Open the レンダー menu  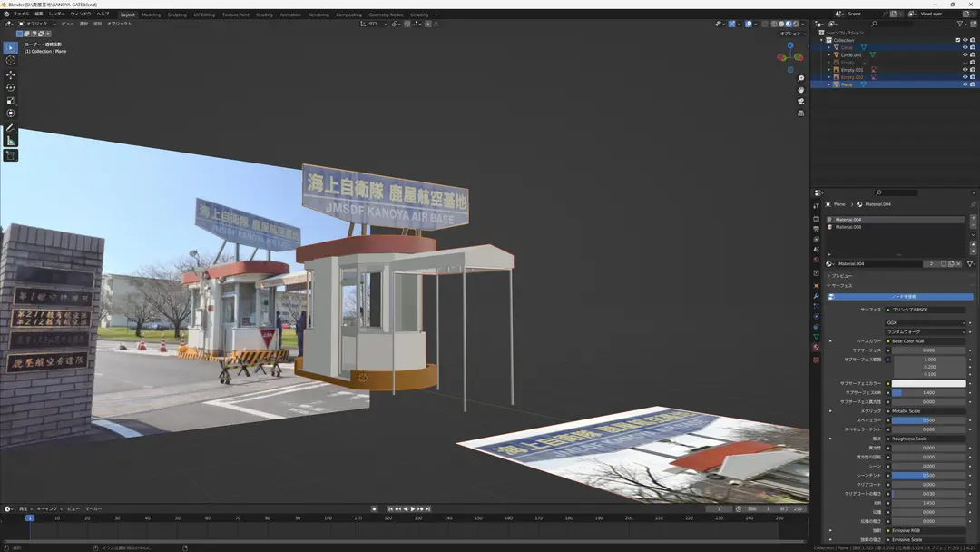(x=57, y=14)
